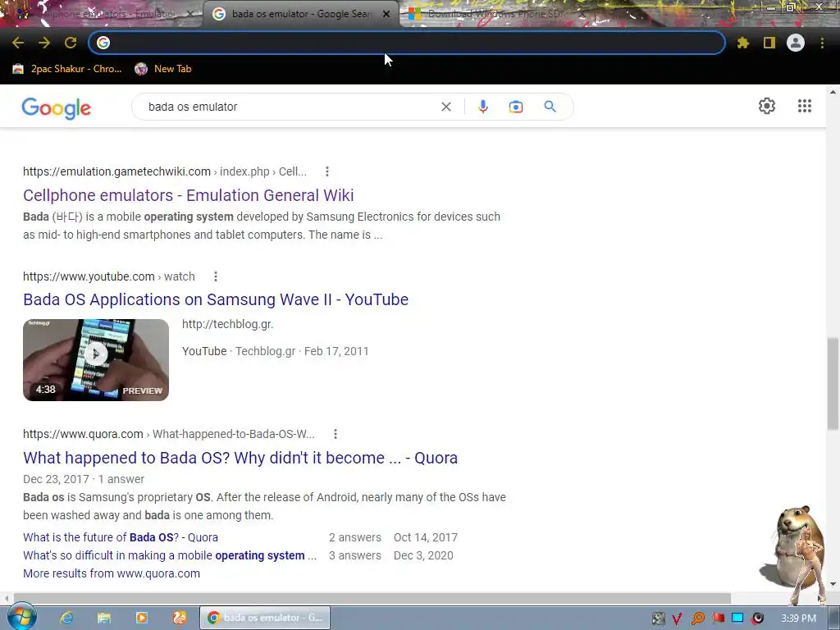
Task: Click the horizontal page scrollbar
Action: coord(372,598)
